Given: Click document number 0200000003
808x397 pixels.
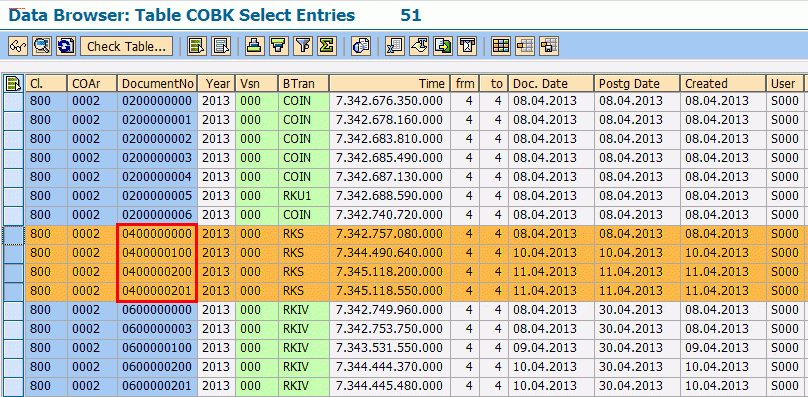Looking at the screenshot, I should [157, 158].
